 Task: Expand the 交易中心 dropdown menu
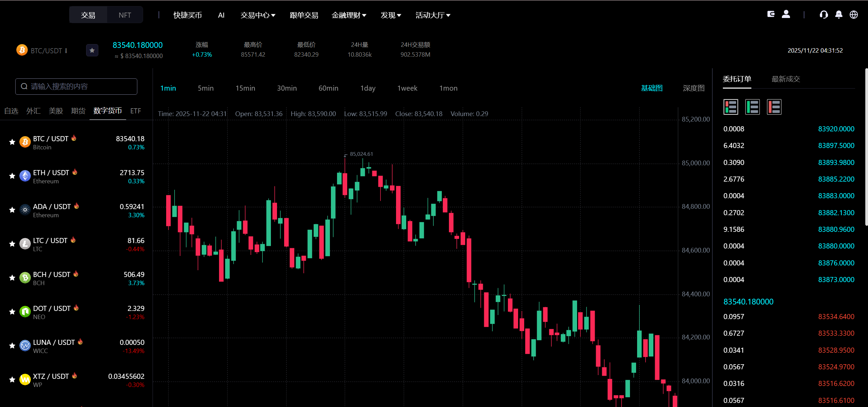[258, 15]
